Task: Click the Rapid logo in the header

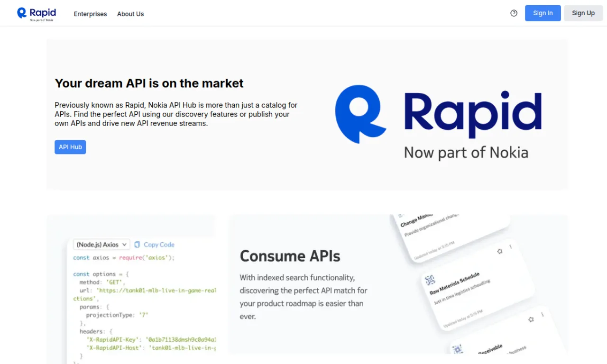Action: [37, 14]
